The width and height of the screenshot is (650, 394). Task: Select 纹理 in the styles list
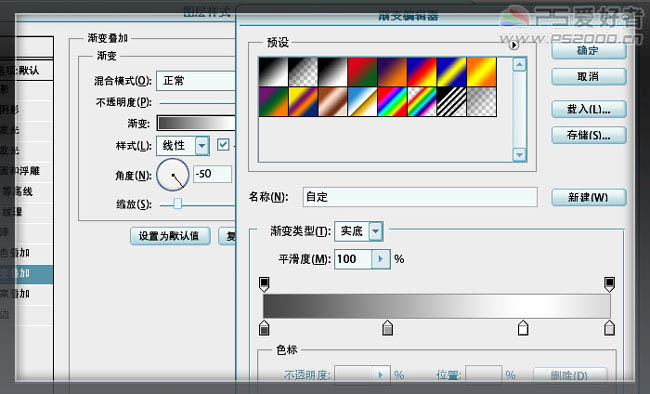12,212
